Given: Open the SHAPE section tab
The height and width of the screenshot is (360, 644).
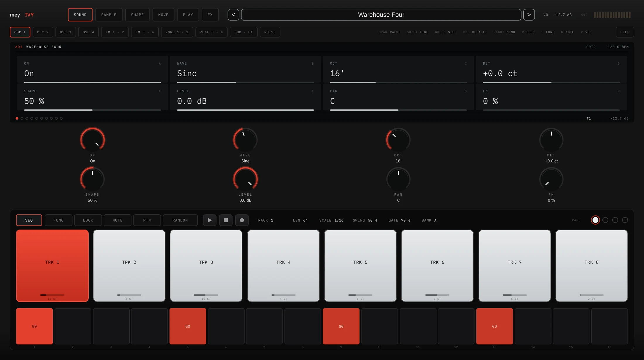Looking at the screenshot, I should click(137, 15).
